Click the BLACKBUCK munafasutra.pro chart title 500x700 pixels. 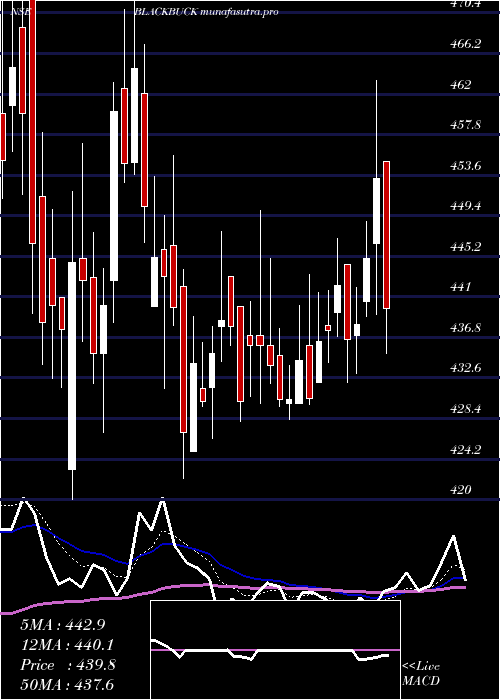pos(206,12)
